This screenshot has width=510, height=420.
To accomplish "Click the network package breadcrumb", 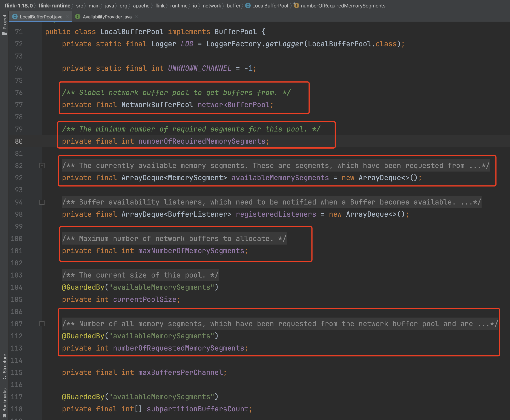I will point(212,5).
